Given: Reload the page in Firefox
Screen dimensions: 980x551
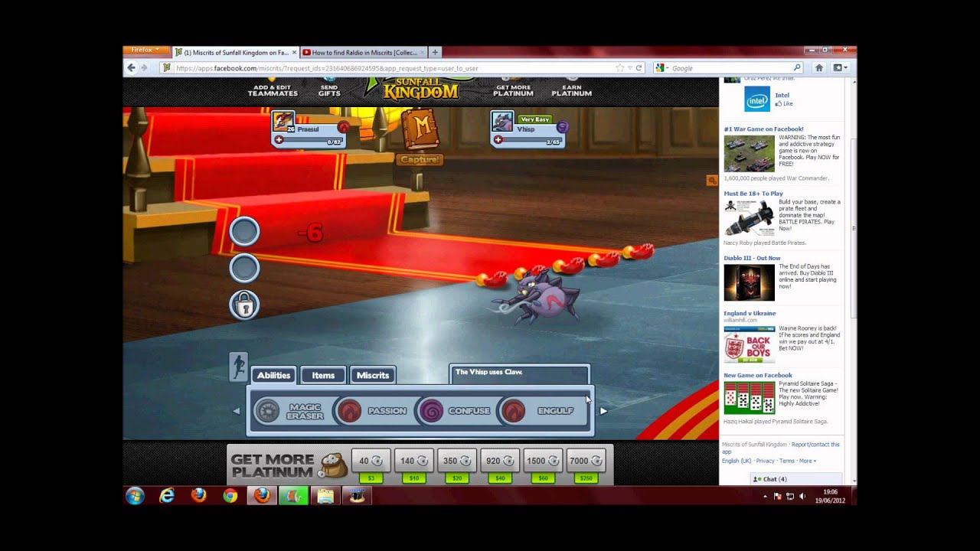Looking at the screenshot, I should pos(639,68).
